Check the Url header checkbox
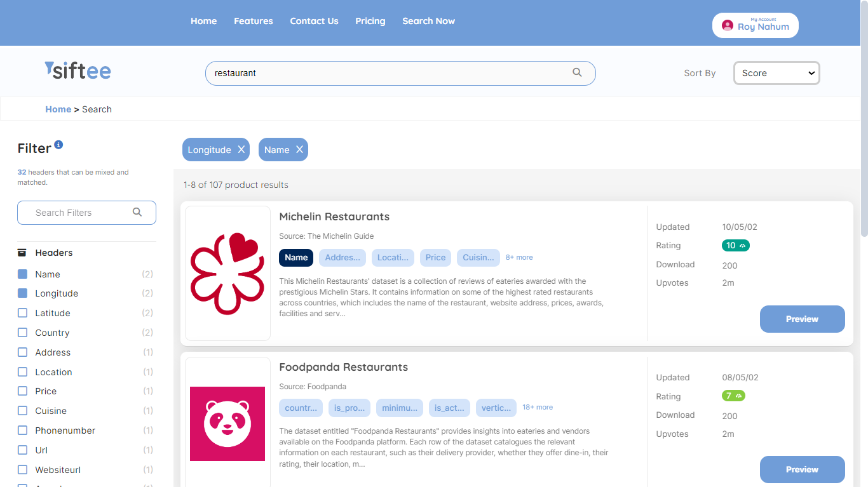868x487 pixels. (x=22, y=450)
